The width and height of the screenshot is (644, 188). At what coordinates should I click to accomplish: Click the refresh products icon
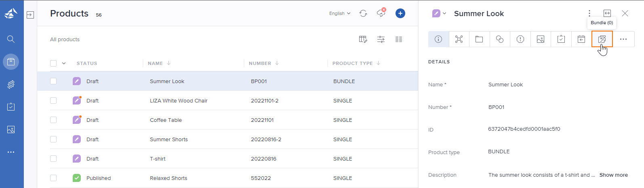click(x=363, y=13)
